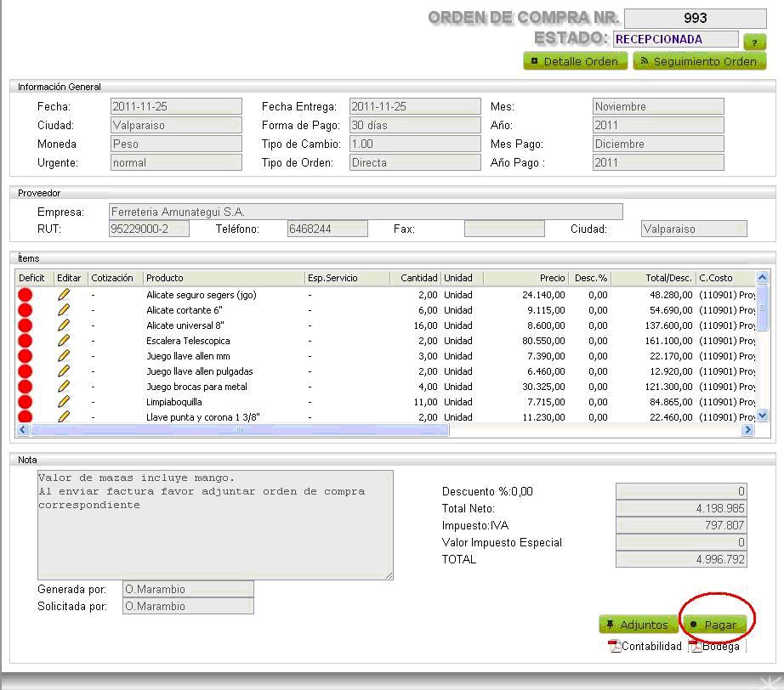Click the Forma de Pago field
Image resolution: width=784 pixels, height=690 pixels.
tap(415, 125)
